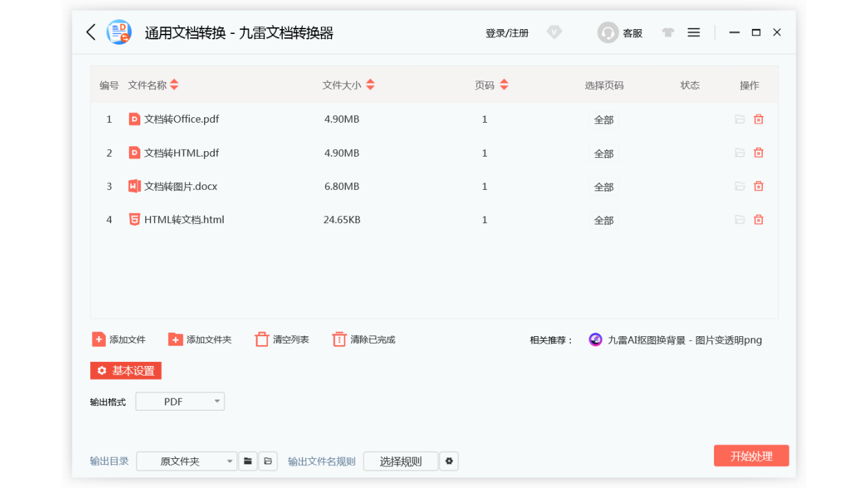Click the 清除已完成 clear completed icon
Screen dimensions: 868x488
pos(339,339)
